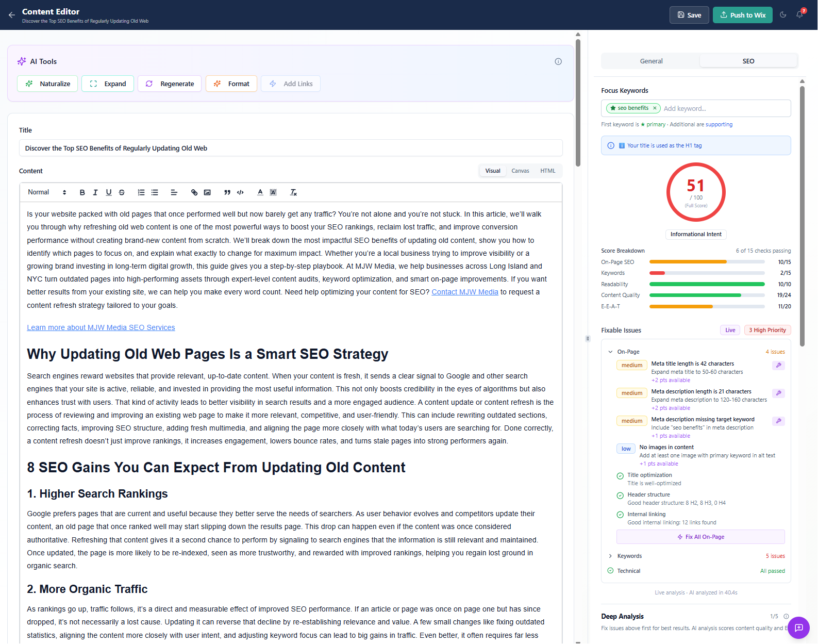818x644 pixels.
Task: Click the Add Links button
Action: pyautogui.click(x=291, y=84)
